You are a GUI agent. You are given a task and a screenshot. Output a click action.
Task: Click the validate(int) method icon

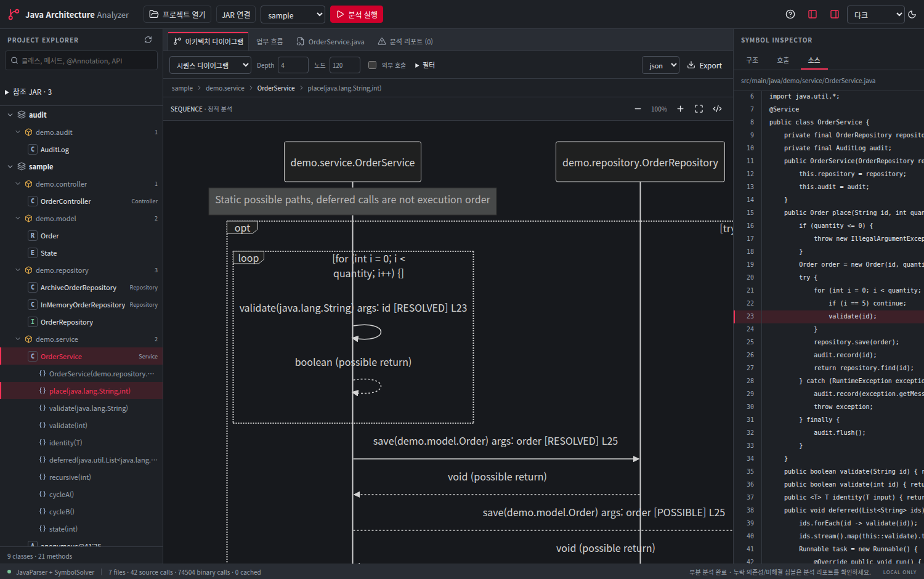point(43,425)
